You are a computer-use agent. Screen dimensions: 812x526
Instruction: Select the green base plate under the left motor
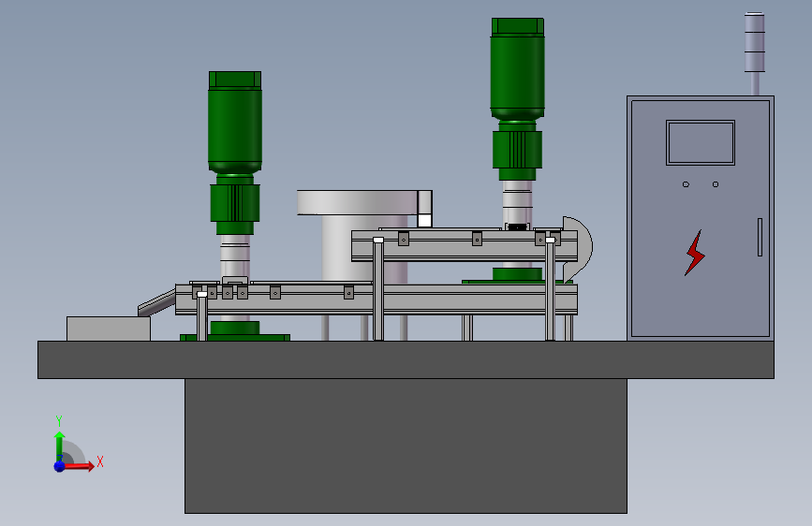click(234, 338)
